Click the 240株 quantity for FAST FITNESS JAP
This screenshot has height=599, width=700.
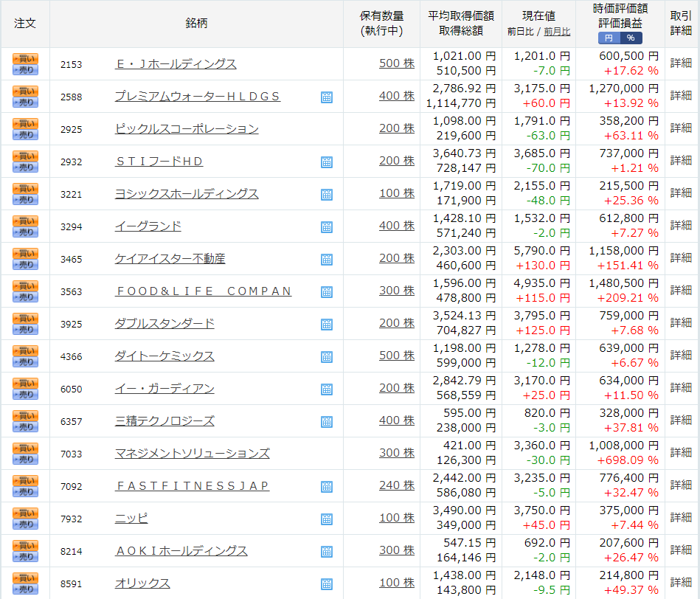(397, 485)
